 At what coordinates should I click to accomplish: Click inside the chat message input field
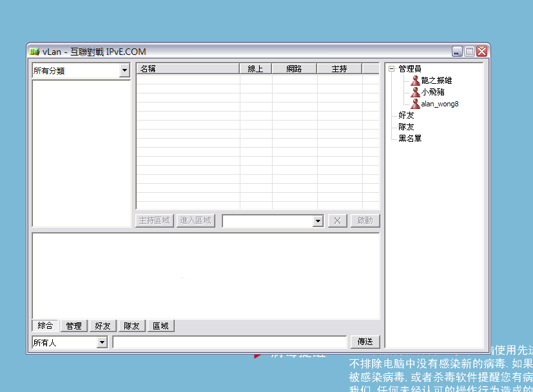229,342
